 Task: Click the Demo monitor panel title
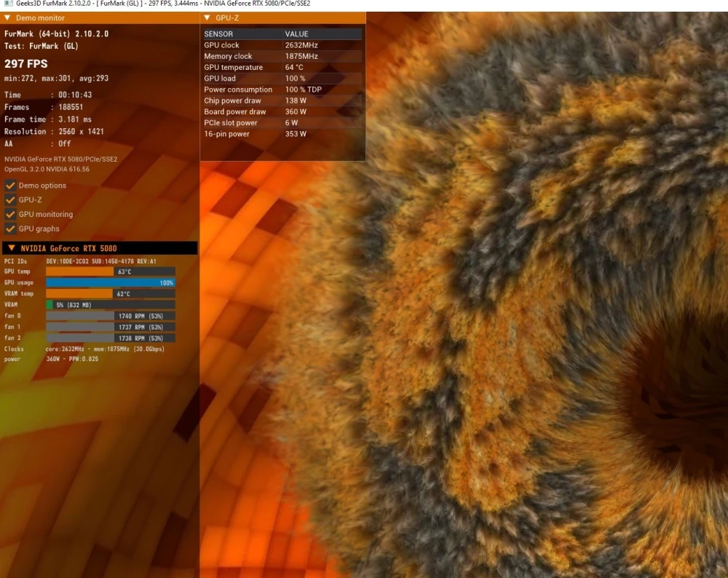[x=40, y=17]
